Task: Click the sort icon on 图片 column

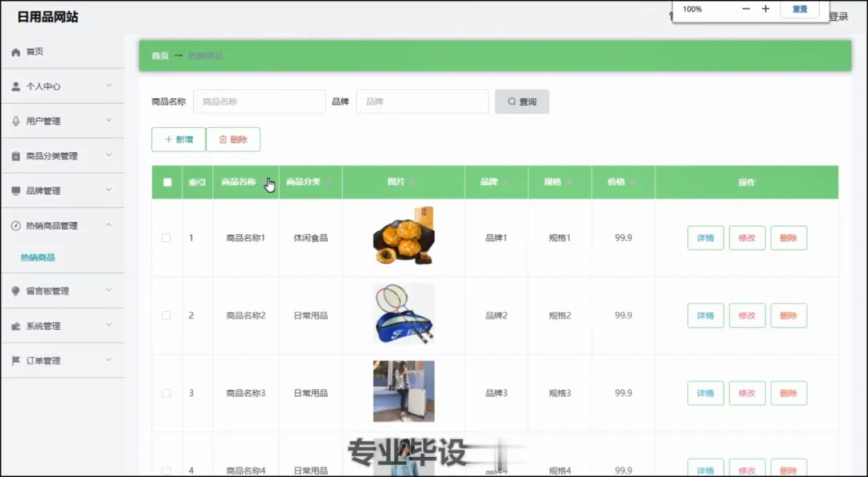Action: click(412, 183)
